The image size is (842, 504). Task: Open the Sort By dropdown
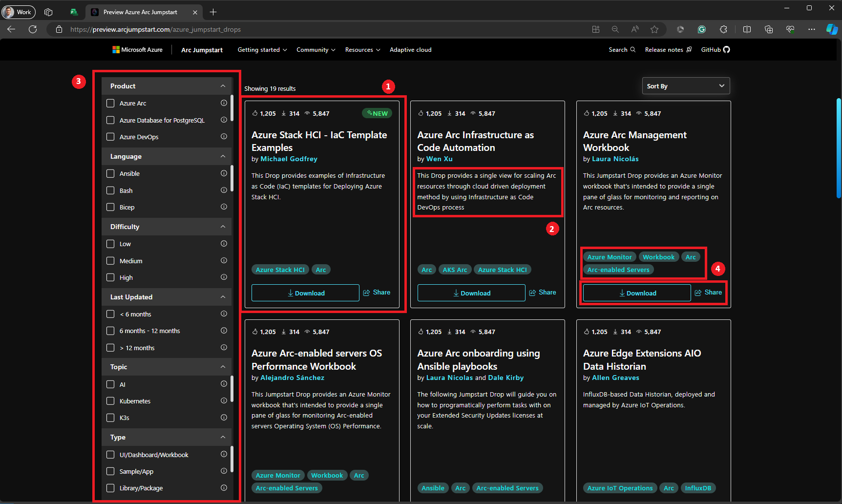[686, 86]
